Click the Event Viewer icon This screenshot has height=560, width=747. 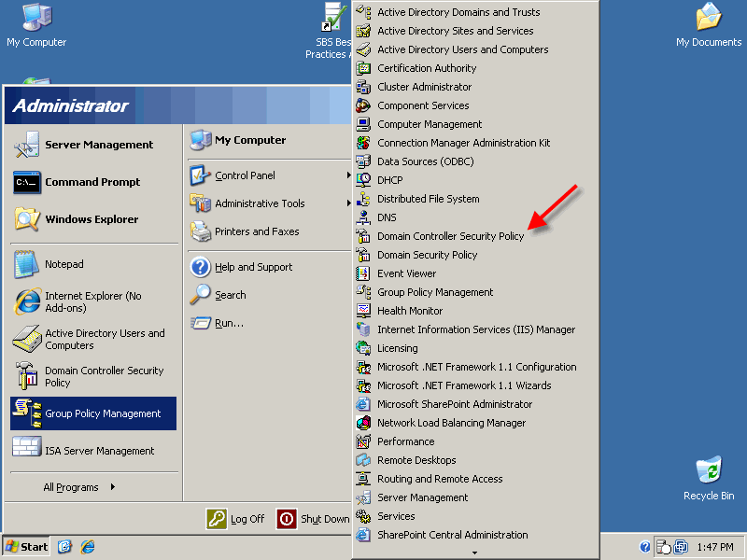click(363, 273)
